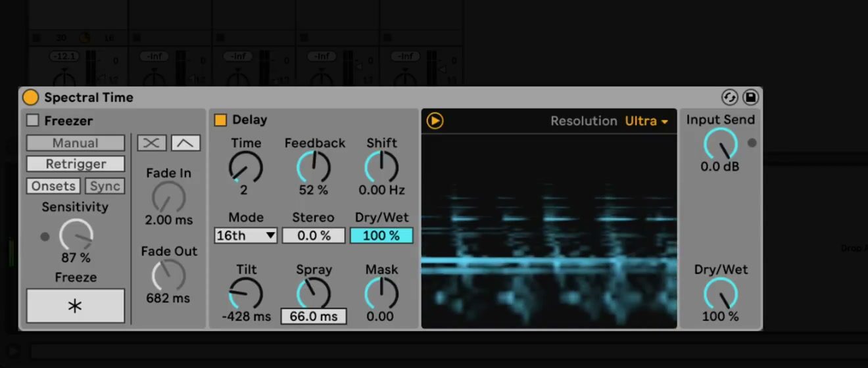Viewport: 868px width, 368px height.
Task: Click the 682 ms fade out value
Action: coord(168,298)
